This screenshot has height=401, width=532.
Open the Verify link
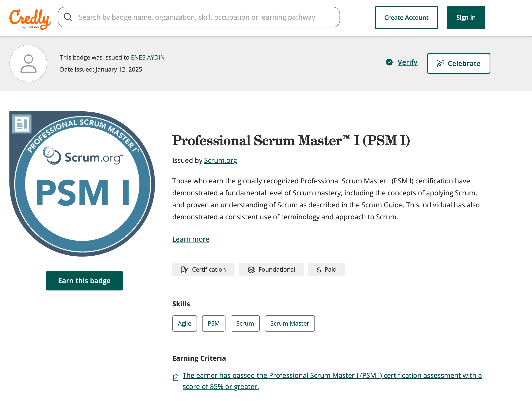407,62
